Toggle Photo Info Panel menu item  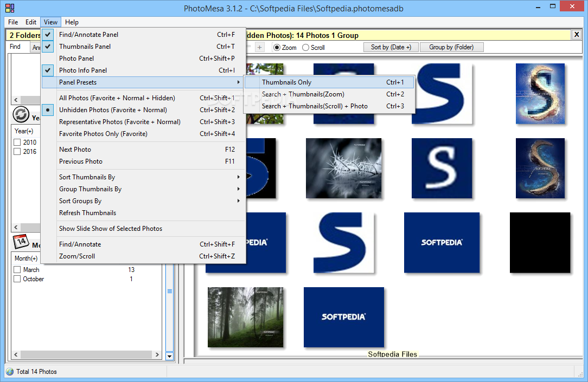pos(143,70)
